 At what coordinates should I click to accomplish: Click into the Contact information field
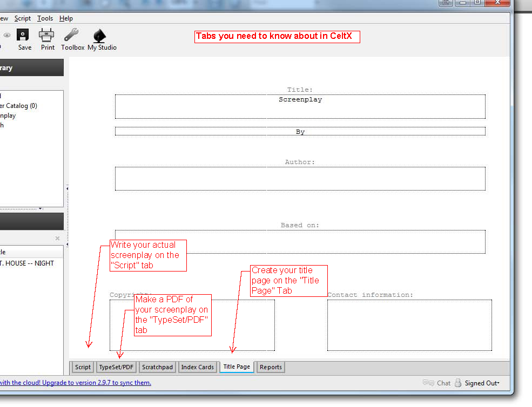(409, 325)
